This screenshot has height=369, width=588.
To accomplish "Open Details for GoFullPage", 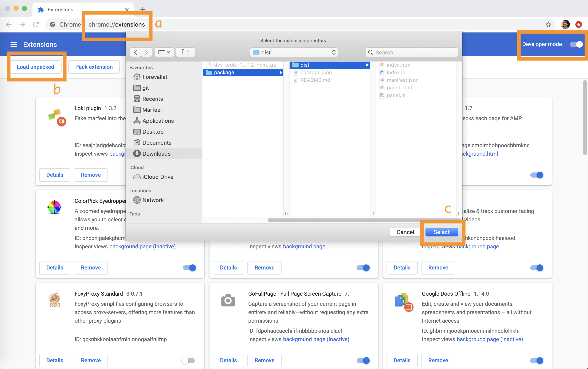I will (228, 360).
